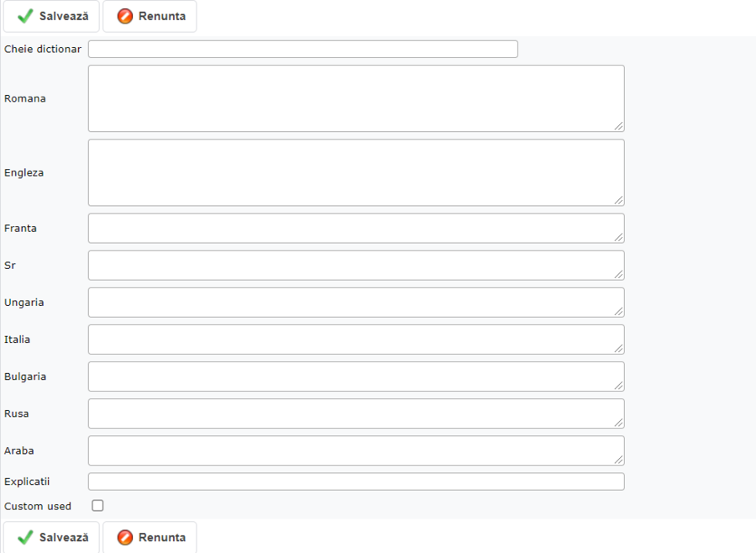Click the Rusa text field
Screen dimensions: 756x553
355,413
